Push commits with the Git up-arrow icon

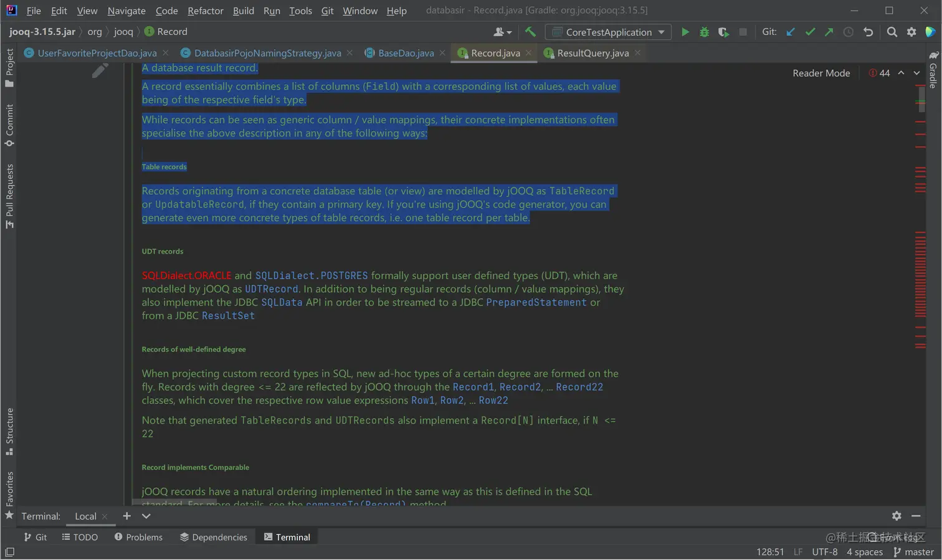[829, 32]
